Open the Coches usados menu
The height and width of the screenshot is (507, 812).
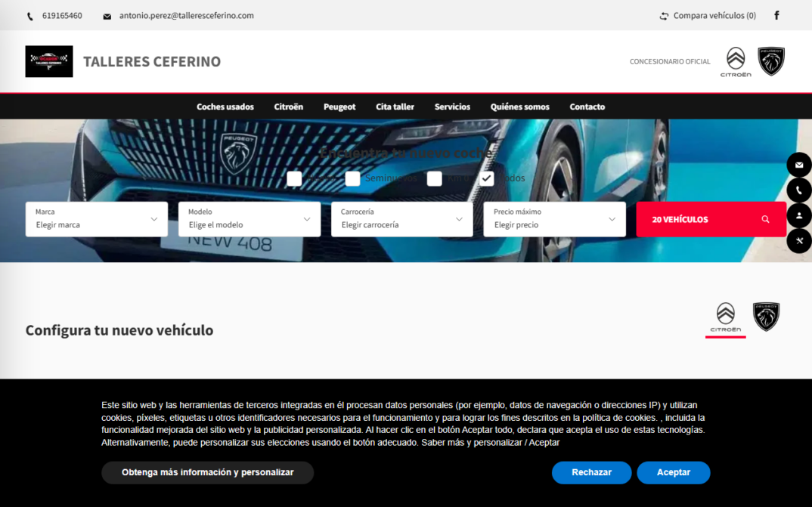[225, 107]
